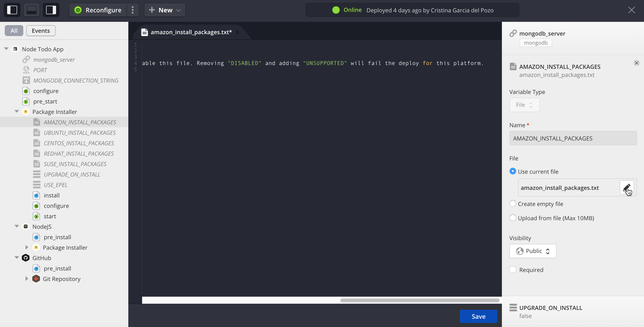Select the Create empty file radio

click(513, 204)
